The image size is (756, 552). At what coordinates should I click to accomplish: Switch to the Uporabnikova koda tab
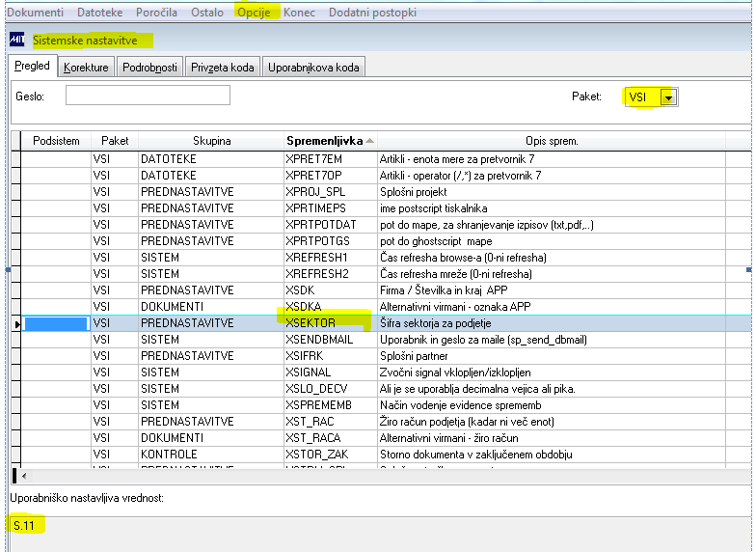pos(313,67)
